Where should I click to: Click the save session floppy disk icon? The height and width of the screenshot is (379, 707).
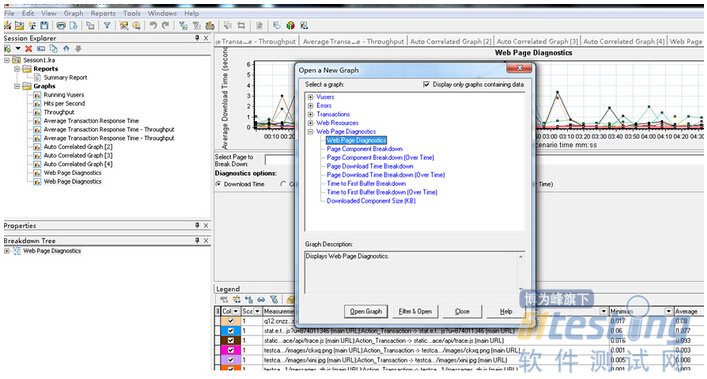44,26
